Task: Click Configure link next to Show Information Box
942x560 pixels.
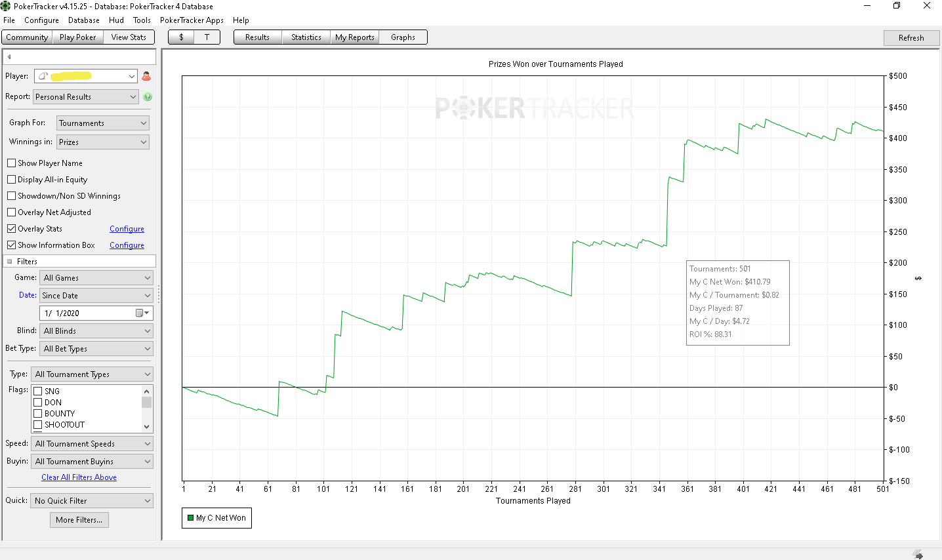Action: click(x=127, y=245)
